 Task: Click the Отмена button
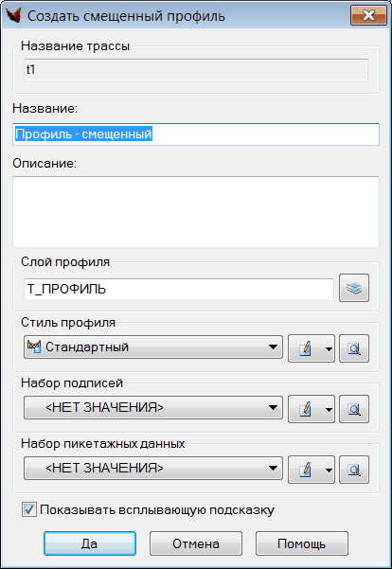tap(196, 543)
